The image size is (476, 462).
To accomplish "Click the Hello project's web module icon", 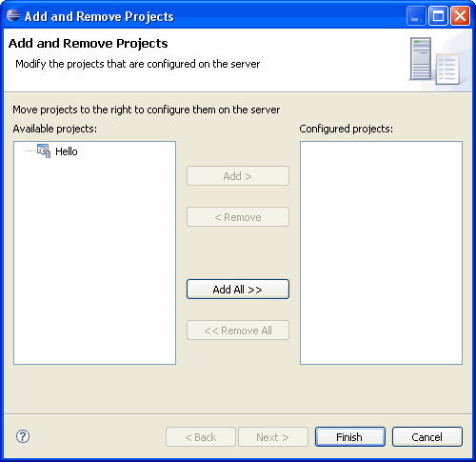I will coord(44,151).
